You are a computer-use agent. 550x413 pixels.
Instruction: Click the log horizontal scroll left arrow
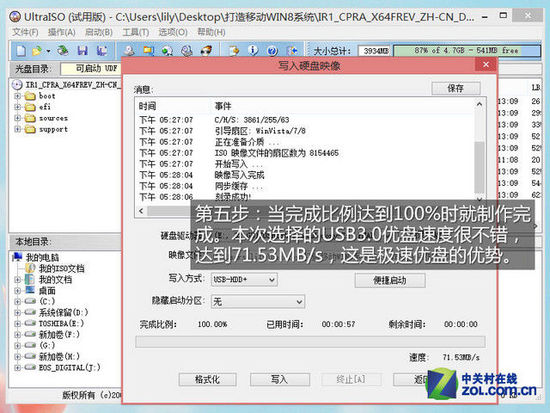(141, 211)
